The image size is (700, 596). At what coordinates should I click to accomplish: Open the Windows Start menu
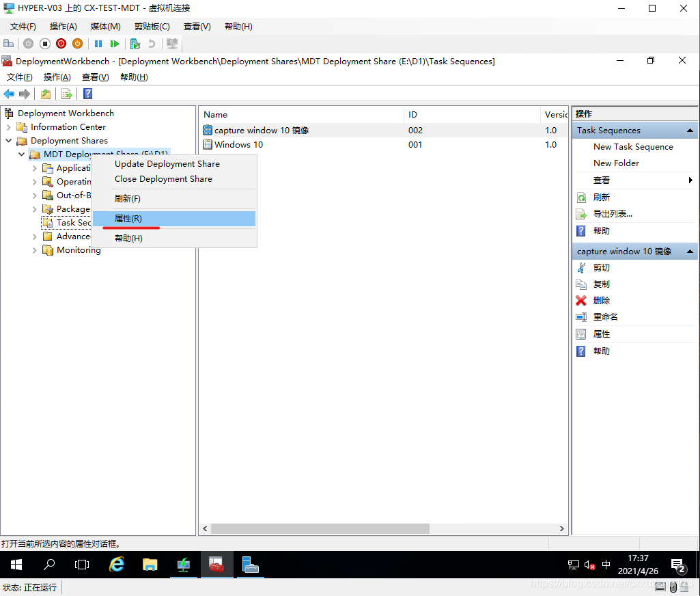click(x=16, y=565)
